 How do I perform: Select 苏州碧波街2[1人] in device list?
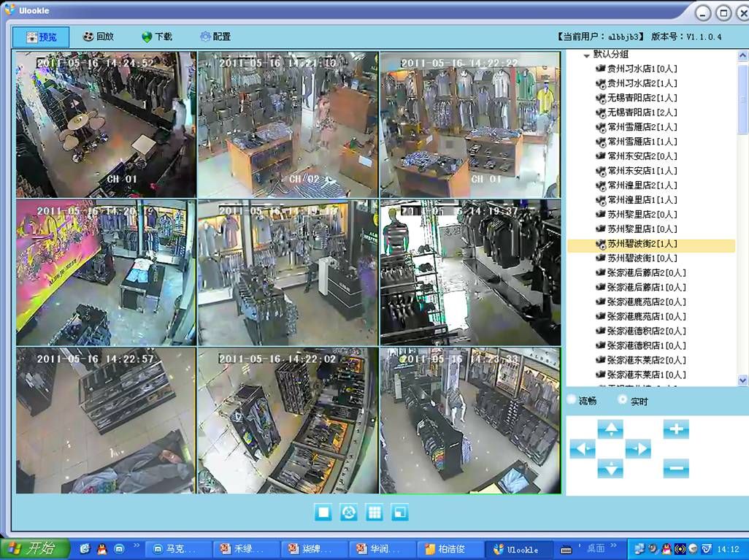642,244
